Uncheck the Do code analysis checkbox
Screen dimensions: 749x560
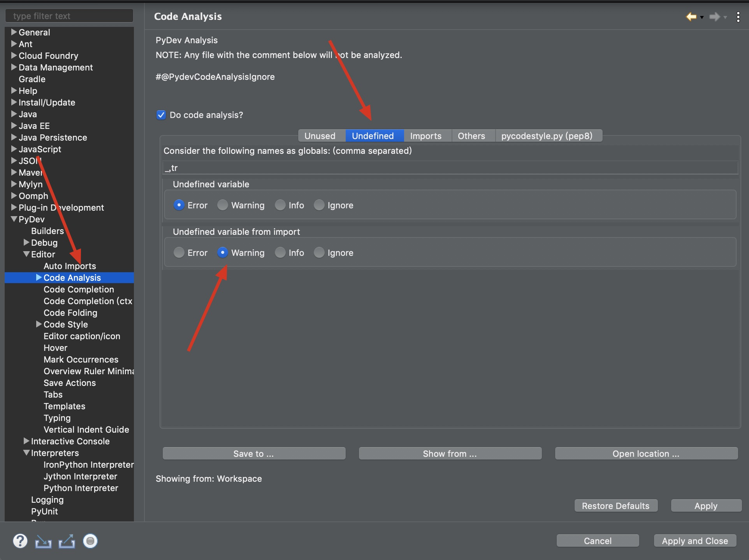pyautogui.click(x=161, y=115)
